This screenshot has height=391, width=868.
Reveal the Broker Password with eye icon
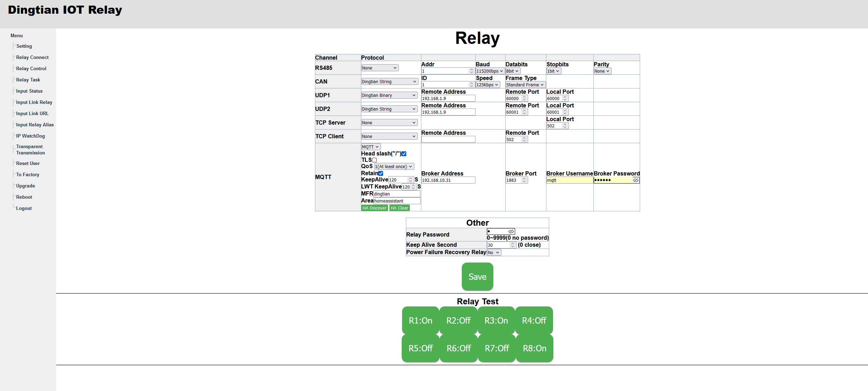click(636, 180)
